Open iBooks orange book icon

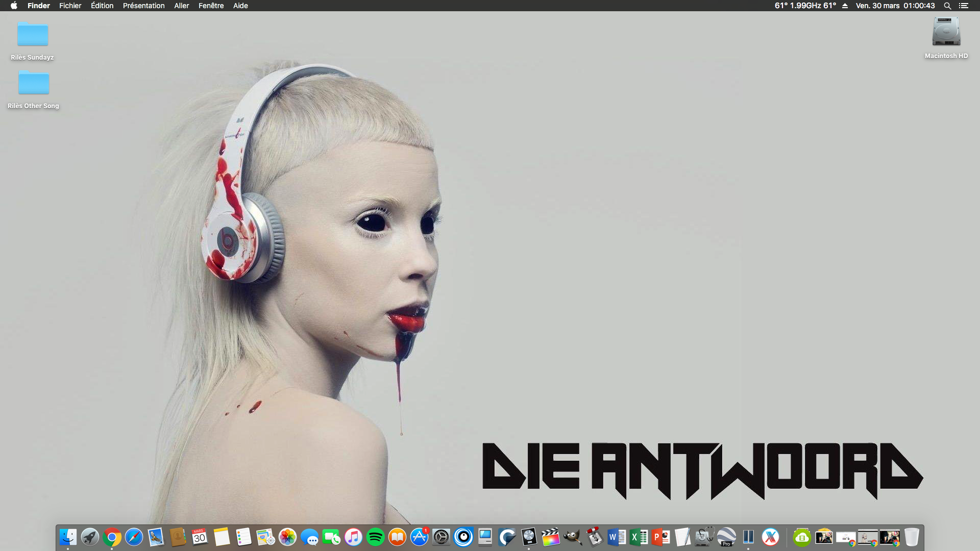click(x=397, y=537)
